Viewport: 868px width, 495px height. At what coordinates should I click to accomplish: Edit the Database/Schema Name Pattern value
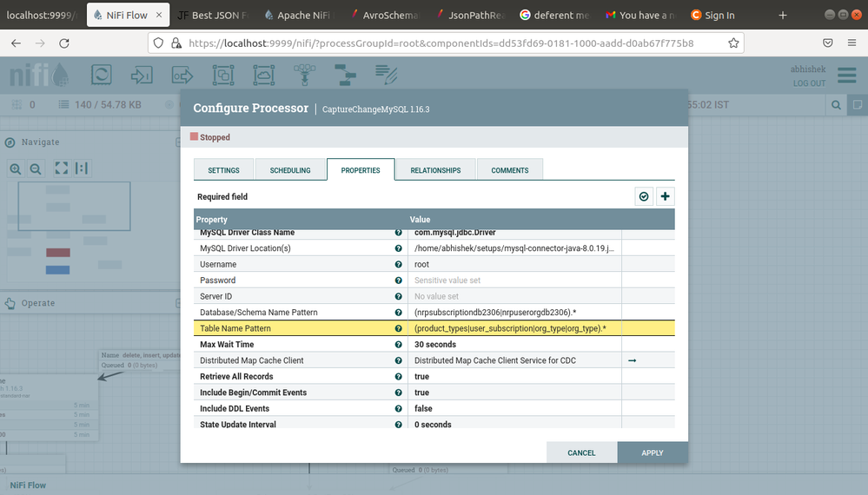tap(513, 313)
